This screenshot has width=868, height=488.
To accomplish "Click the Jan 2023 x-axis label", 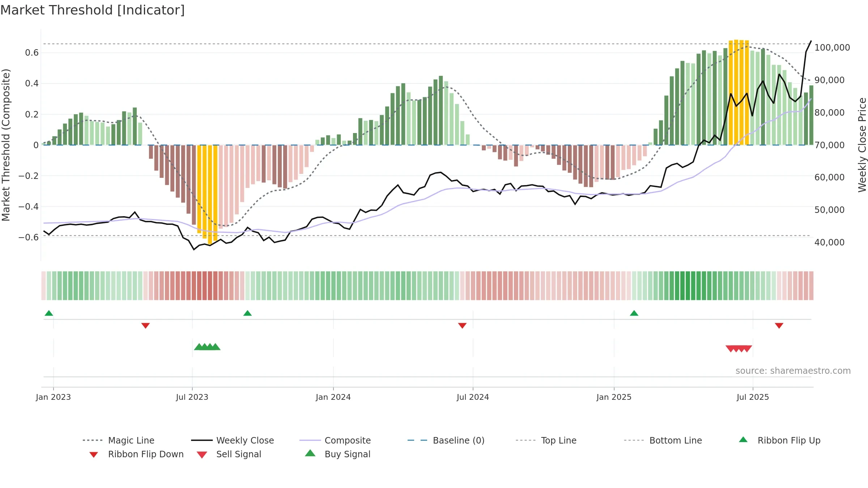I will coord(53,397).
